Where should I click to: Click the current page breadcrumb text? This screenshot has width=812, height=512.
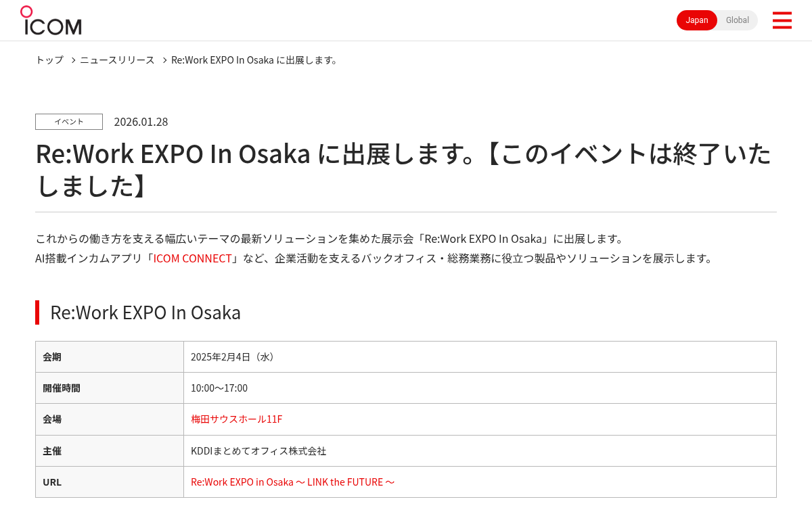[x=254, y=60]
